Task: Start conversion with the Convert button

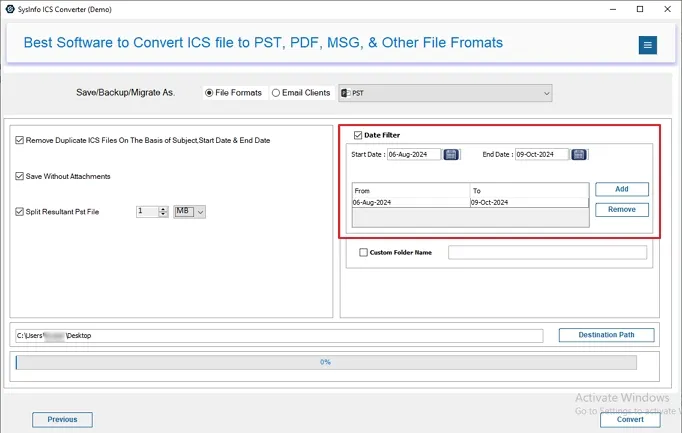Action: pyautogui.click(x=630, y=420)
